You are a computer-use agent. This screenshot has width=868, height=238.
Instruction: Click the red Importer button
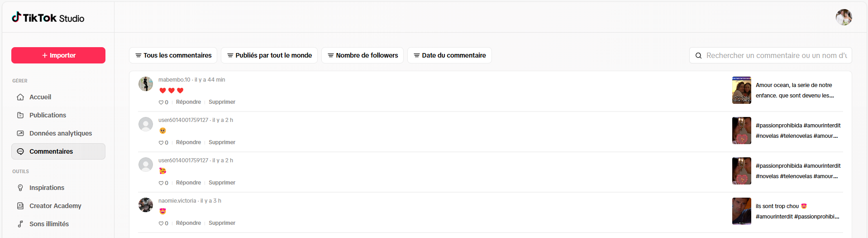point(58,55)
